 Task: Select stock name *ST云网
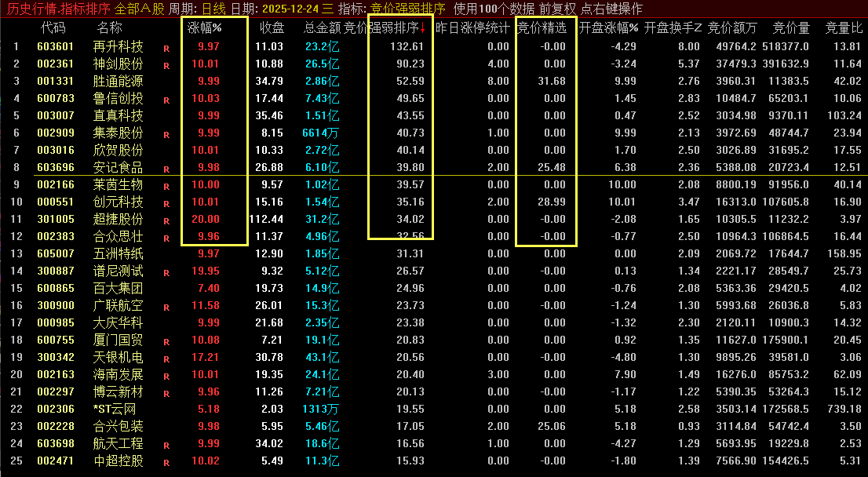tap(115, 409)
